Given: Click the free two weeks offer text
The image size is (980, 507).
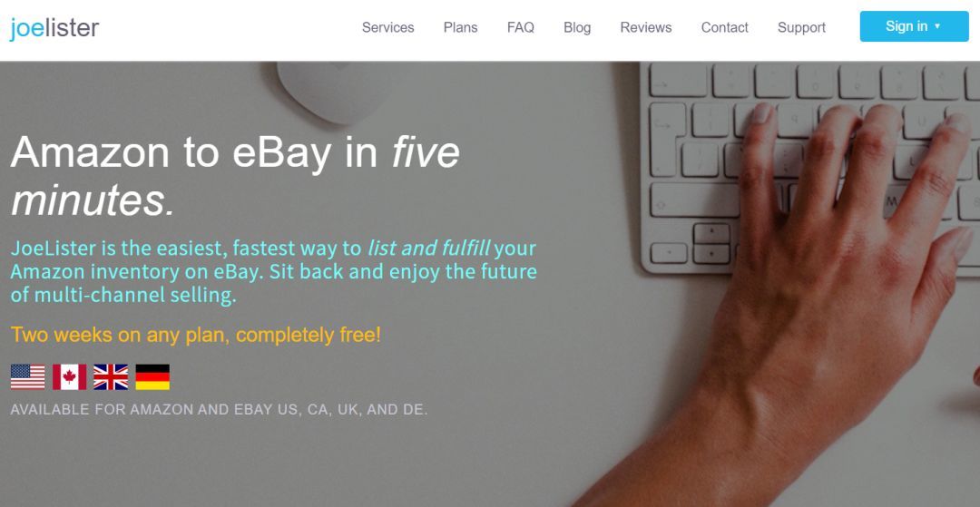Looking at the screenshot, I should tap(196, 335).
